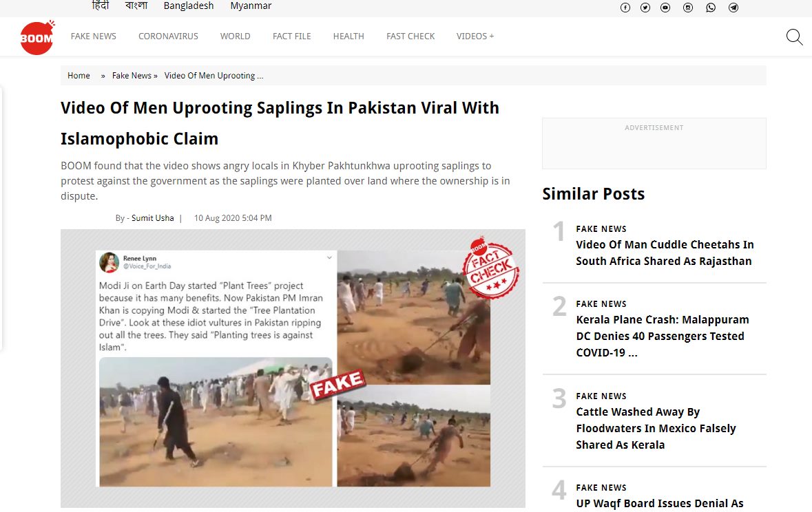
Task: Expand the tweet's chevron arrow in image
Action: pyautogui.click(x=329, y=257)
